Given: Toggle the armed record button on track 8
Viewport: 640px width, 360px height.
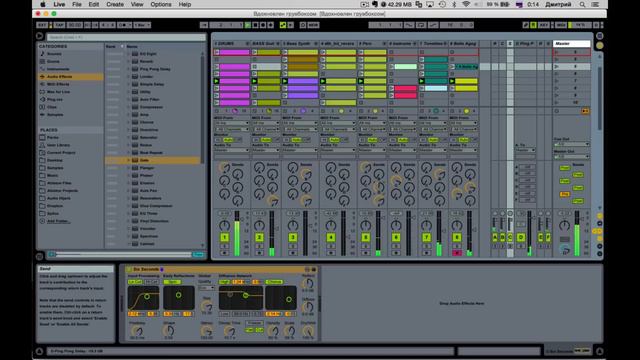Looking at the screenshot, I should click(x=457, y=253).
